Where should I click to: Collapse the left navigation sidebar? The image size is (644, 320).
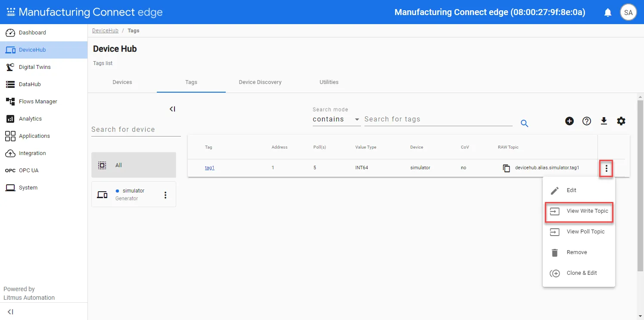[x=11, y=312]
